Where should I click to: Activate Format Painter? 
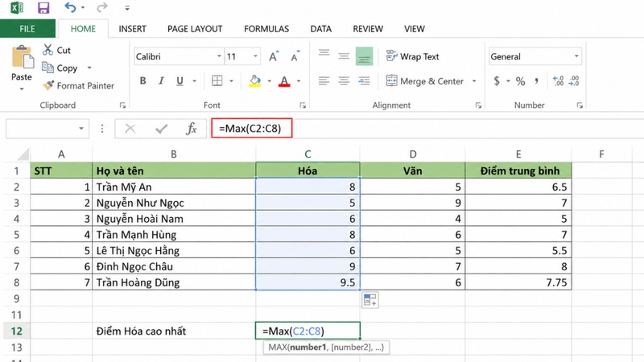pyautogui.click(x=78, y=85)
